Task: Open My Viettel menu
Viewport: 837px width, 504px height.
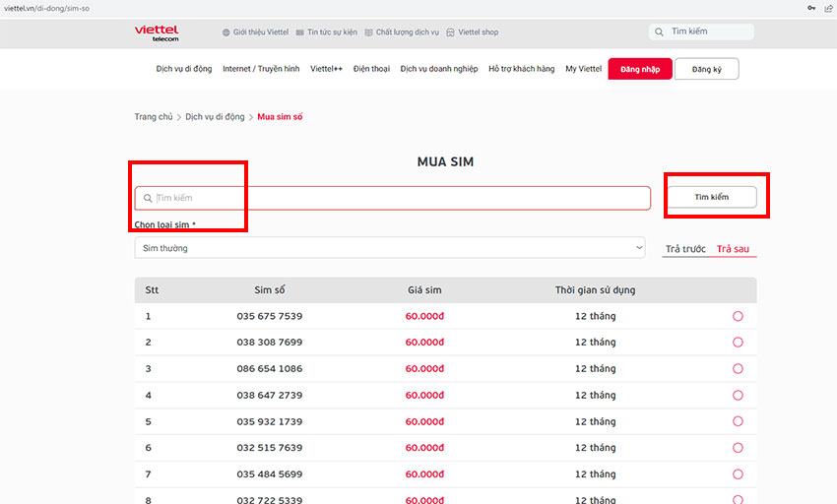Action: click(584, 69)
